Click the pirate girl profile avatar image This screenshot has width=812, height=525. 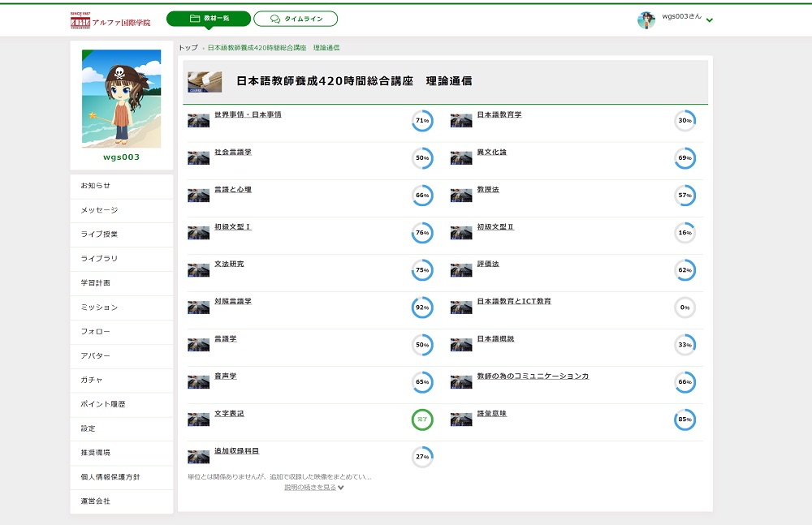pos(121,98)
